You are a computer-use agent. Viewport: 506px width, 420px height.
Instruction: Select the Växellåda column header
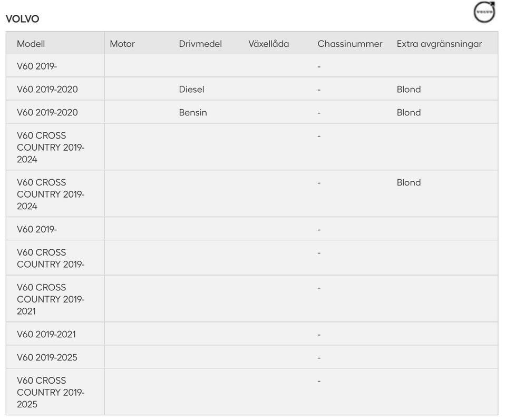[x=268, y=44]
